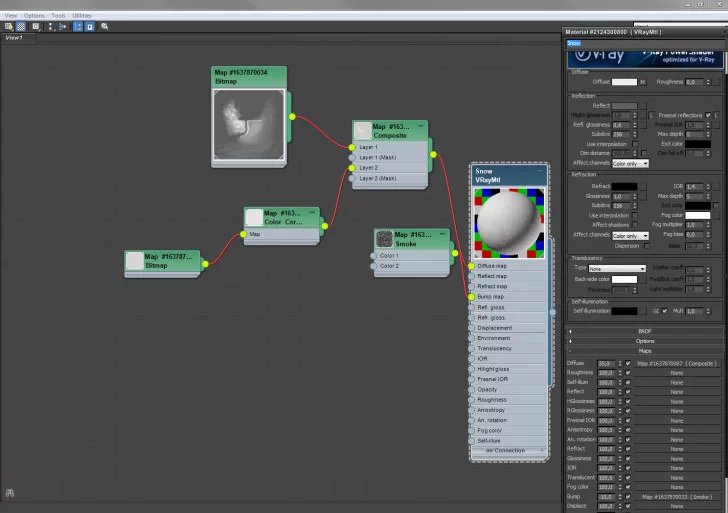Select the View1 tab
The height and width of the screenshot is (513, 728).
click(14, 38)
